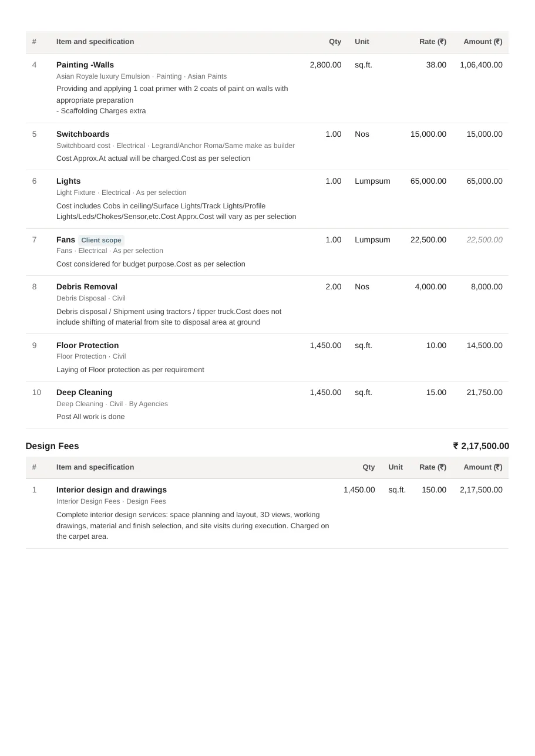Image resolution: width=535 pixels, height=756 pixels.
Task: Click the 65,000.00 rate for Lights
Action: pyautogui.click(x=428, y=181)
